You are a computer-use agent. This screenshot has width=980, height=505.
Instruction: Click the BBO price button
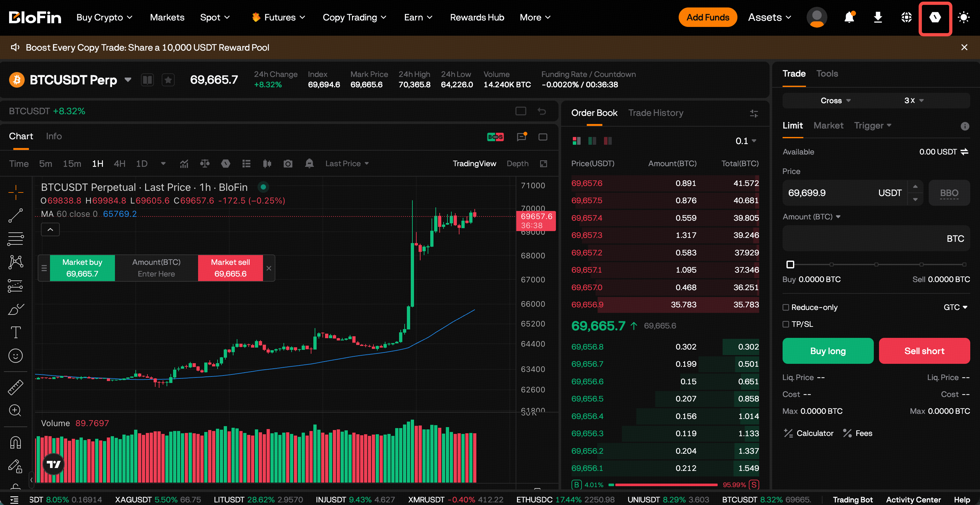pos(949,193)
